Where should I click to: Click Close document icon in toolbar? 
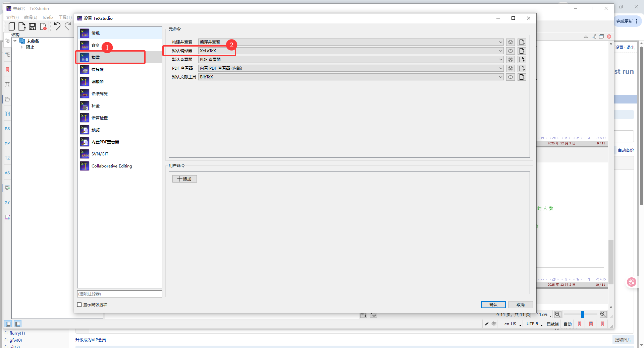(43, 26)
